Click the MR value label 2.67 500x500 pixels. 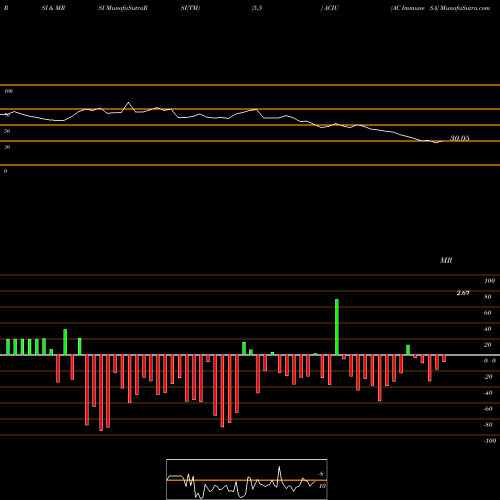[x=463, y=293]
